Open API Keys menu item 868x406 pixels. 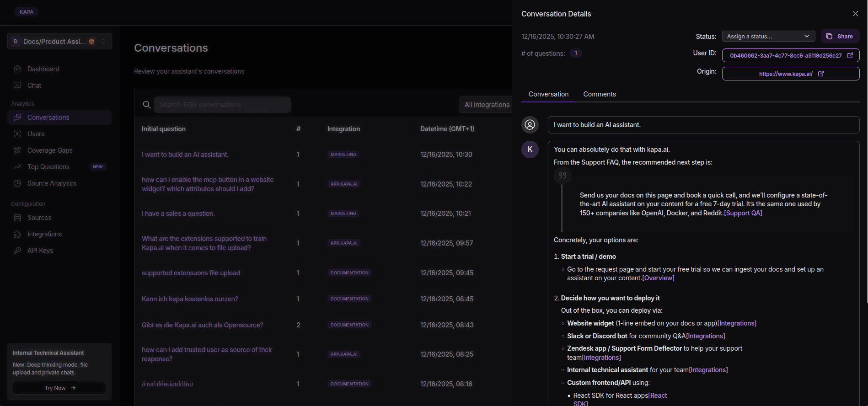pos(59,251)
